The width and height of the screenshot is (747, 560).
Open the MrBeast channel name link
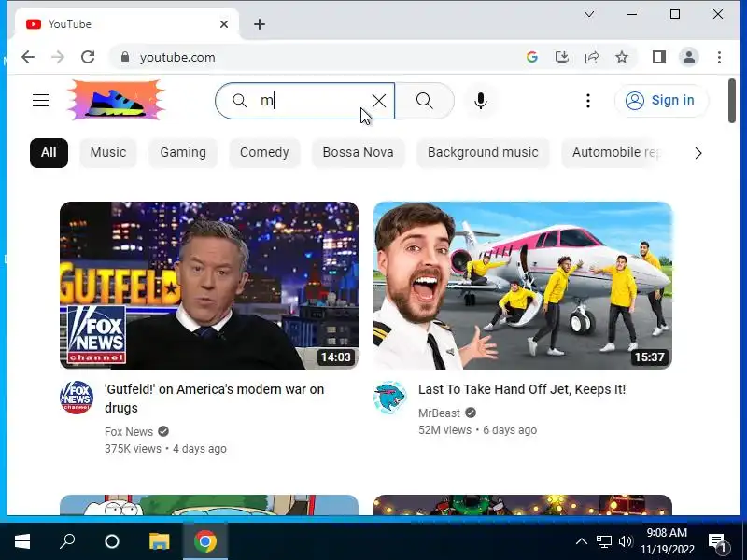click(x=439, y=413)
